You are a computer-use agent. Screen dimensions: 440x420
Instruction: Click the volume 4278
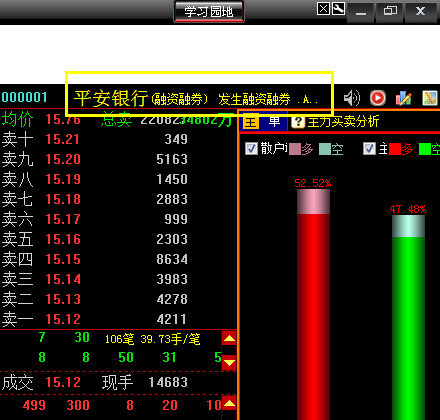tap(172, 299)
